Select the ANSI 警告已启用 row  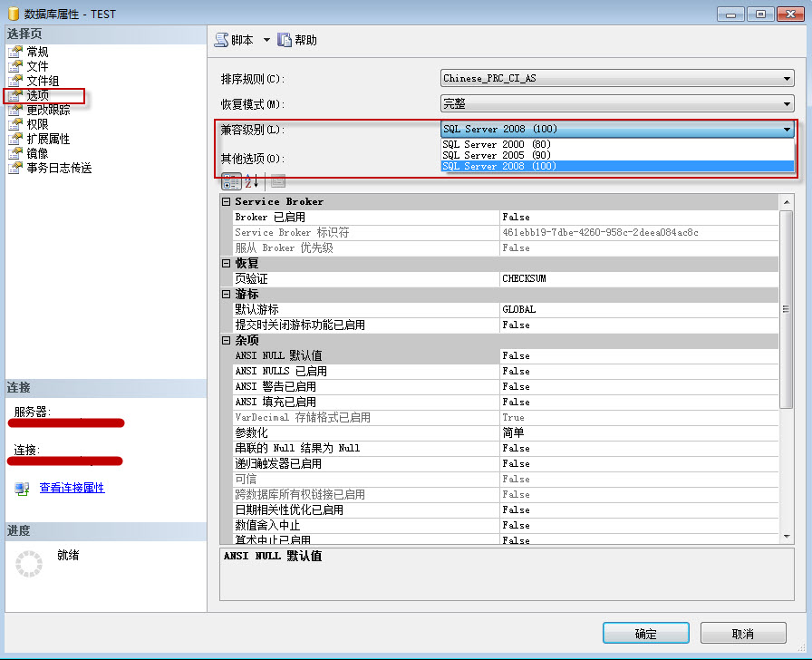pyautogui.click(x=505, y=386)
